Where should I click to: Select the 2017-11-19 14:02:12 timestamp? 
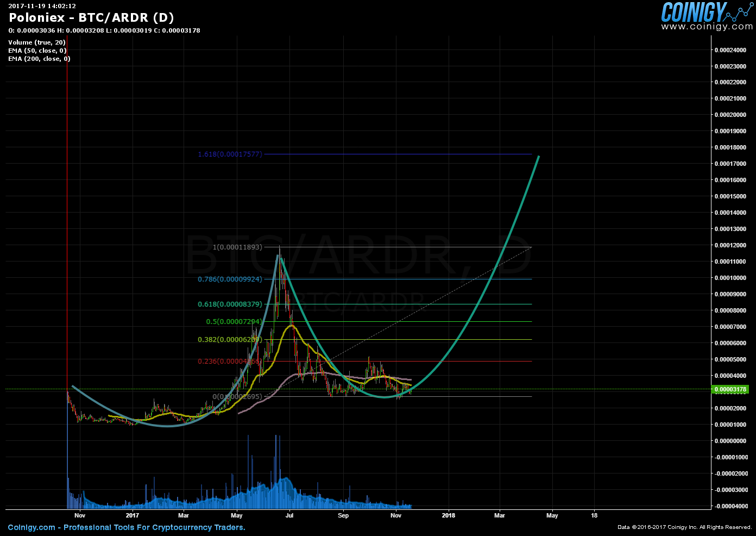pyautogui.click(x=42, y=6)
